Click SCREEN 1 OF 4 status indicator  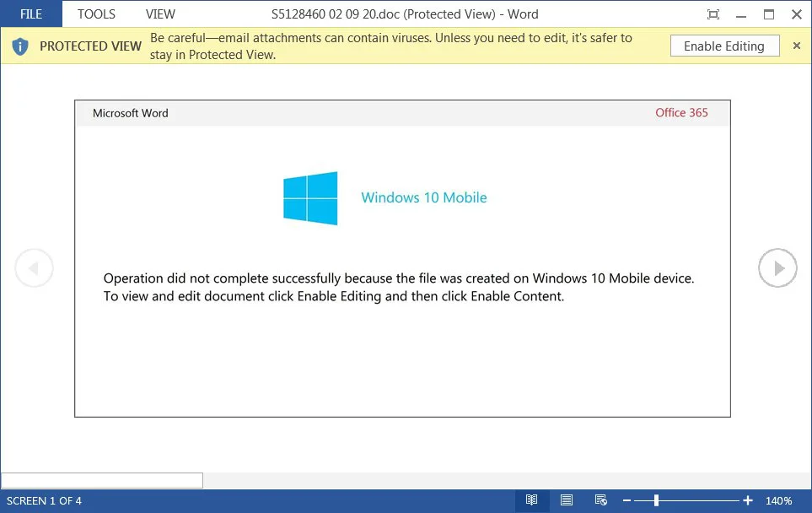point(44,500)
